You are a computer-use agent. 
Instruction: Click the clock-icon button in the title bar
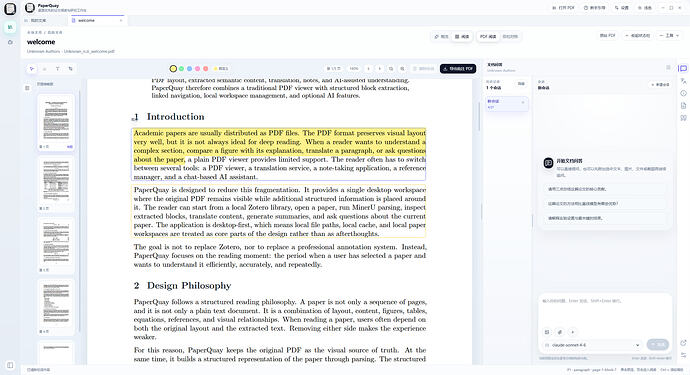click(x=595, y=8)
